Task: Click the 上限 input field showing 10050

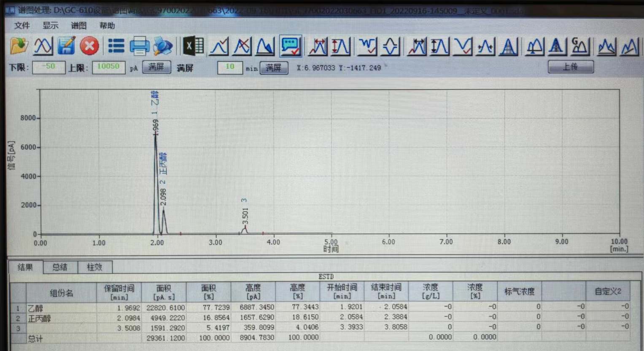Action: point(108,67)
